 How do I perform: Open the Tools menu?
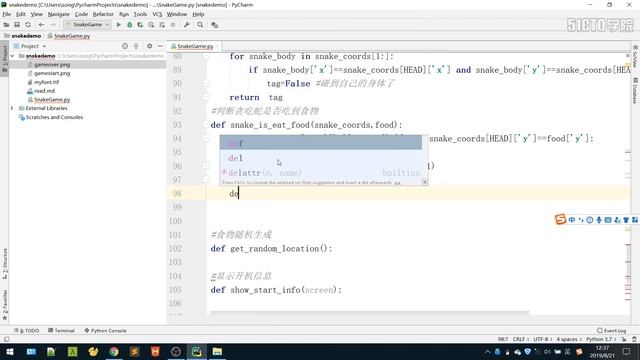pyautogui.click(x=140, y=14)
